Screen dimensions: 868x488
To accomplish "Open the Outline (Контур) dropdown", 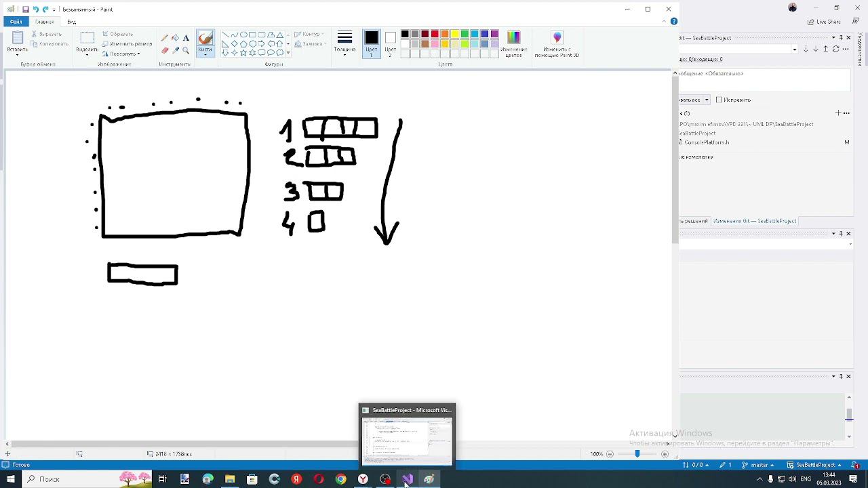I will 309,34.
